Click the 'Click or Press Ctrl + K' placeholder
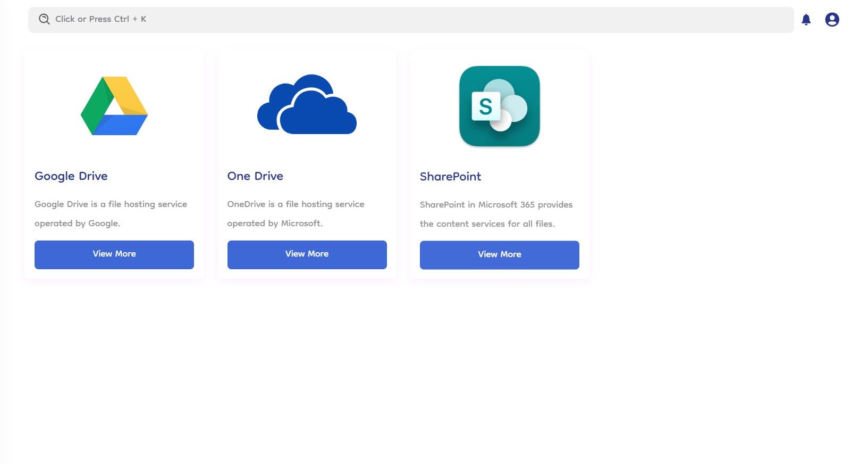Image resolution: width=868 pixels, height=464 pixels. (x=101, y=19)
